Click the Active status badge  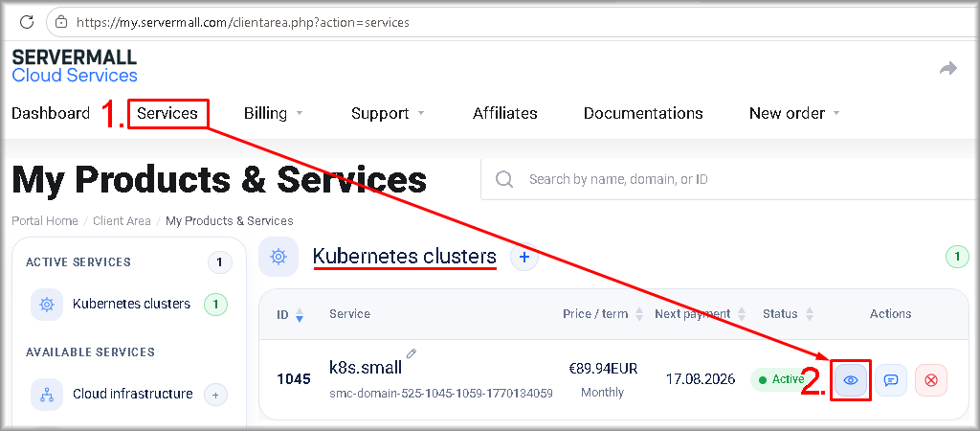pos(783,379)
